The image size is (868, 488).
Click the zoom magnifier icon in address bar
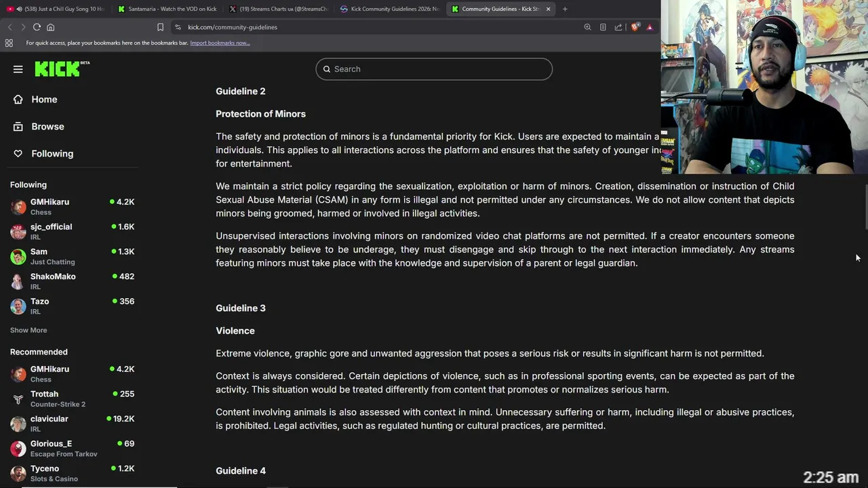click(587, 27)
